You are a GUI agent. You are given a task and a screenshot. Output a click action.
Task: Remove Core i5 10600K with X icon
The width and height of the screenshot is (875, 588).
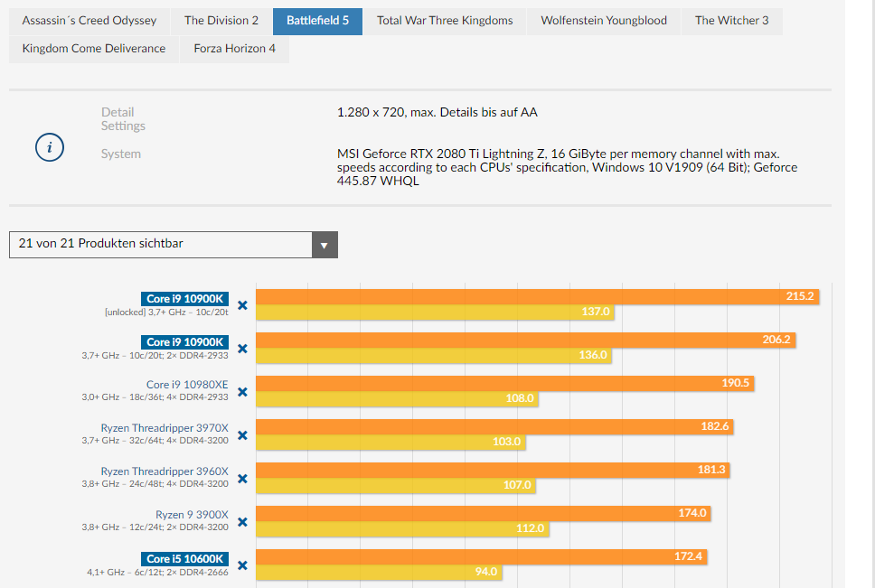[243, 565]
